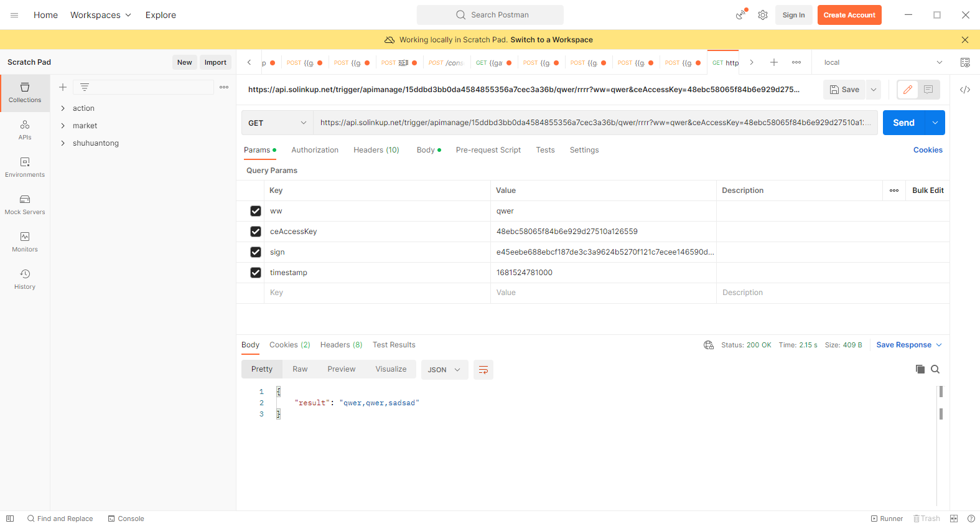Open the environment quick look icon
980x526 pixels.
pos(965,62)
